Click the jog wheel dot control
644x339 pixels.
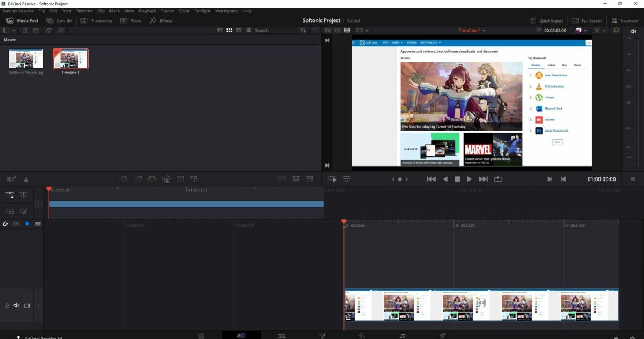(x=400, y=179)
